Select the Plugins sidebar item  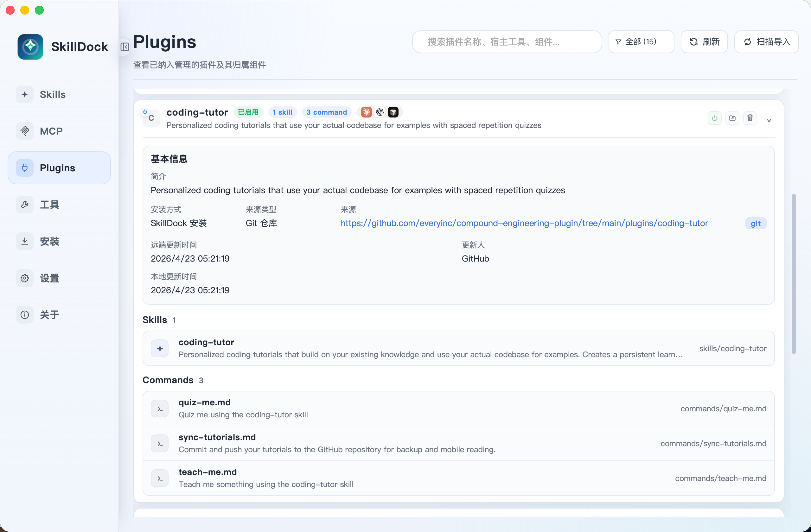(x=59, y=168)
